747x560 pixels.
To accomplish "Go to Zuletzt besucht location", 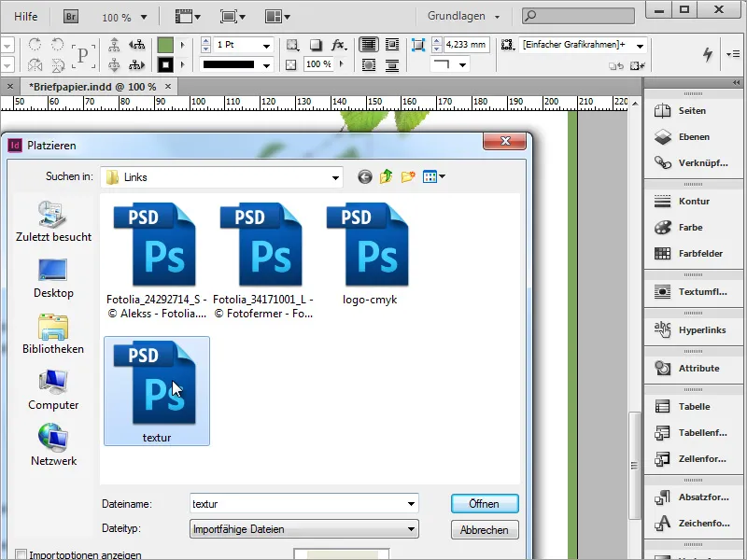I will click(53, 221).
